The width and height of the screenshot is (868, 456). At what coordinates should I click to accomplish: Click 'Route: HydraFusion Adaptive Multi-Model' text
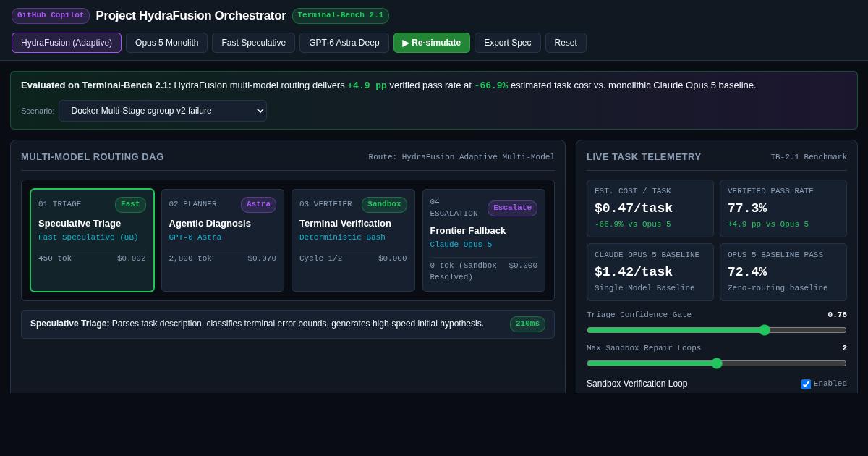(461, 157)
